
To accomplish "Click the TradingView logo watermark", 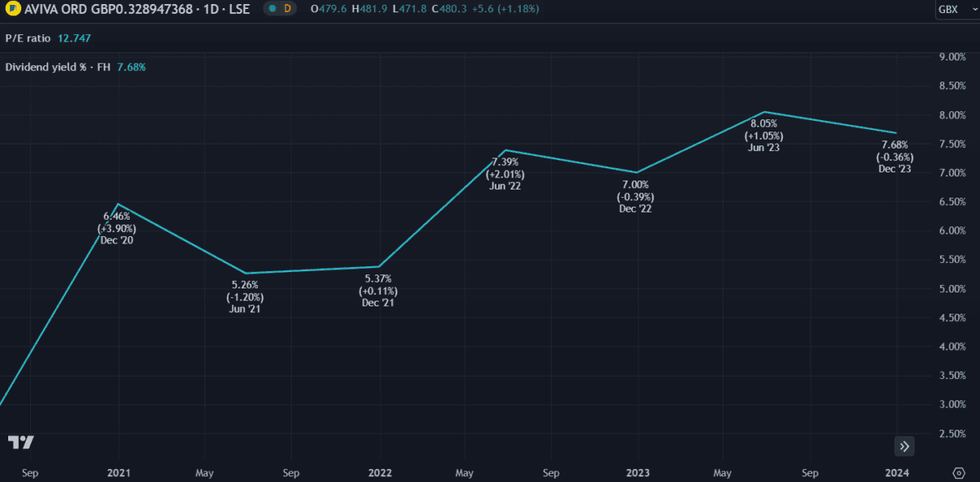I will (21, 443).
